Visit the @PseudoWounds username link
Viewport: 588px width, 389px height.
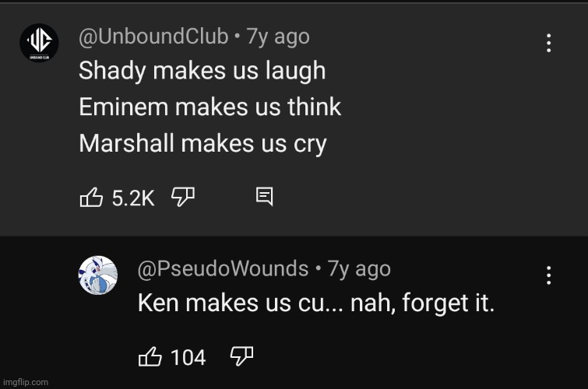point(223,269)
